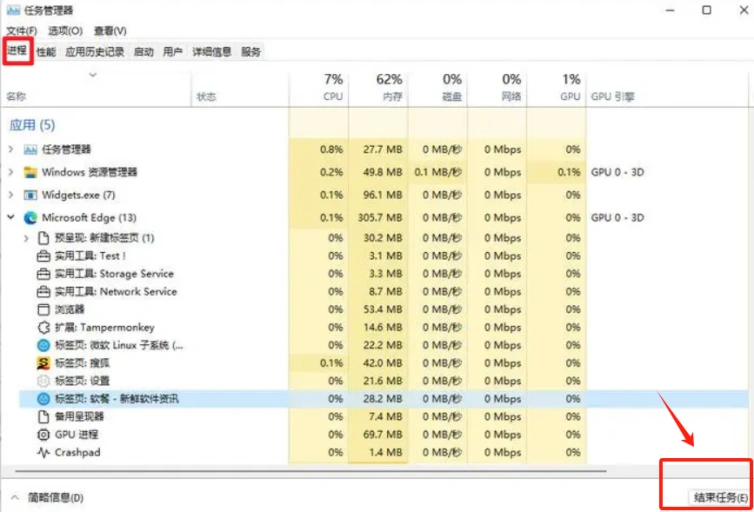This screenshot has width=754, height=512.
Task: Click the Storage Service utility icon
Action: (x=43, y=274)
